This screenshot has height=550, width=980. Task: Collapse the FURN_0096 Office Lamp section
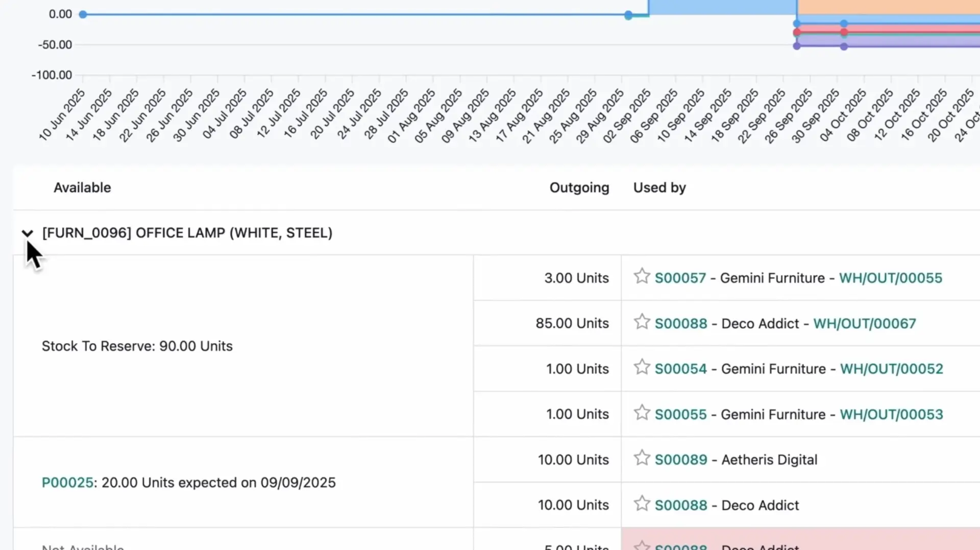28,233
